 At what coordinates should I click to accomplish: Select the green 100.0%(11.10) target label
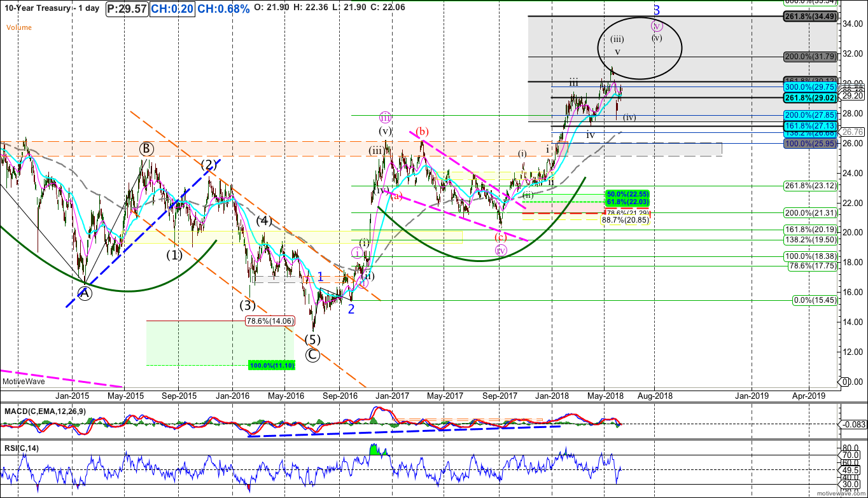270,366
